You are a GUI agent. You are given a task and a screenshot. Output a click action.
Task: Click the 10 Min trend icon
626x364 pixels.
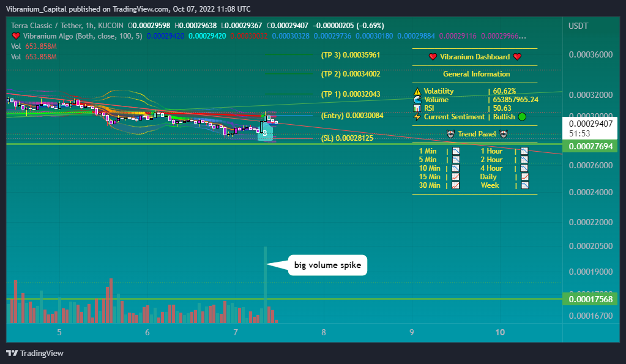456,168
